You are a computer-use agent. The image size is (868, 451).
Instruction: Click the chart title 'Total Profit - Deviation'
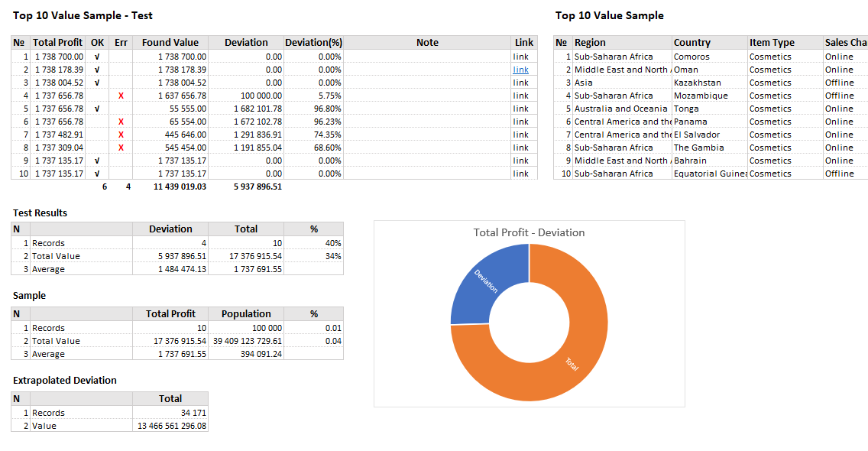click(529, 232)
